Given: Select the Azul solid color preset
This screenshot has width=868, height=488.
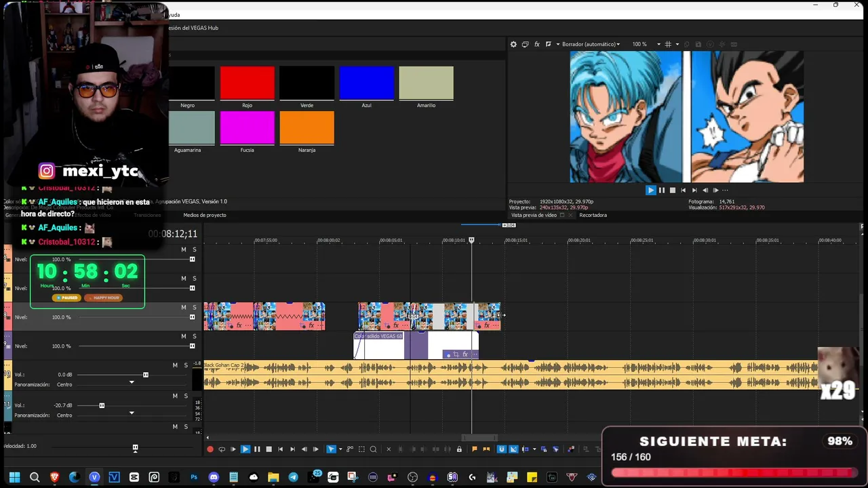Looking at the screenshot, I should click(366, 83).
